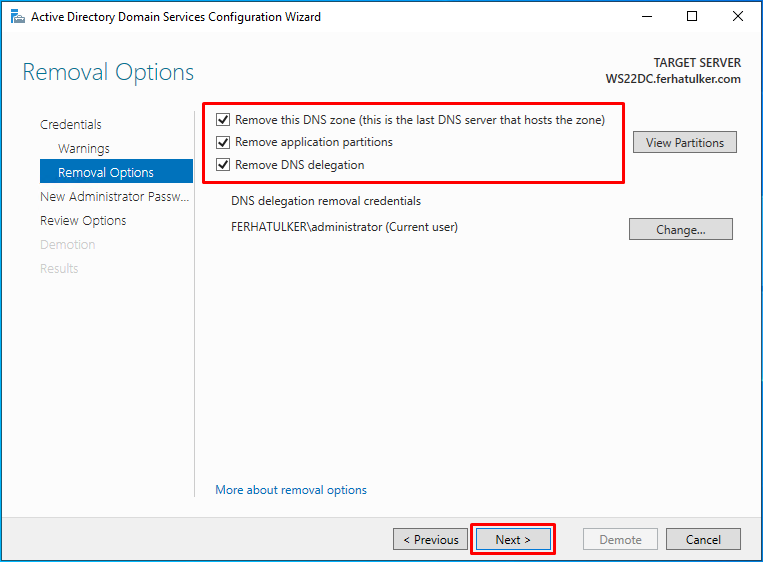Image resolution: width=763 pixels, height=562 pixels.
Task: Minimize the configuration wizard window
Action: coord(647,17)
